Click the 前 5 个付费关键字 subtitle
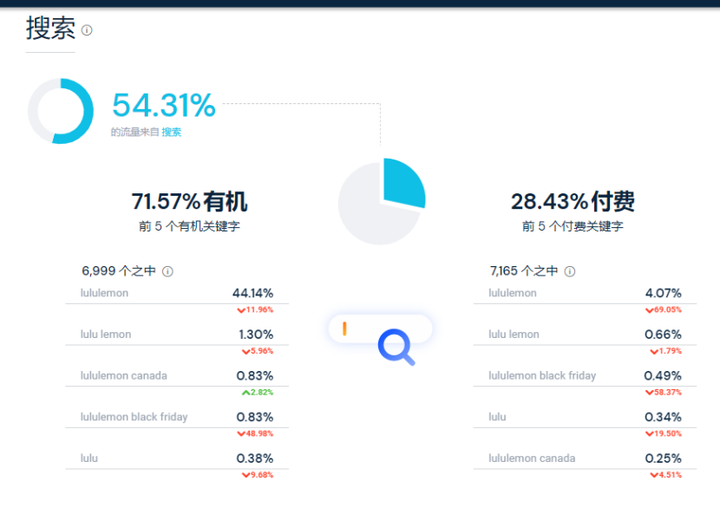This screenshot has width=720, height=514. coord(573,226)
